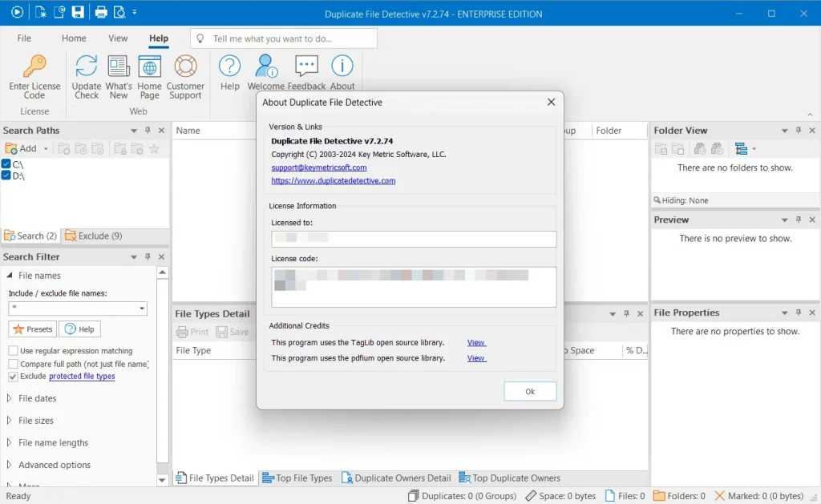This screenshot has height=504, width=821.
Task: Toggle Exclude protected file types checkbox
Action: click(x=13, y=377)
